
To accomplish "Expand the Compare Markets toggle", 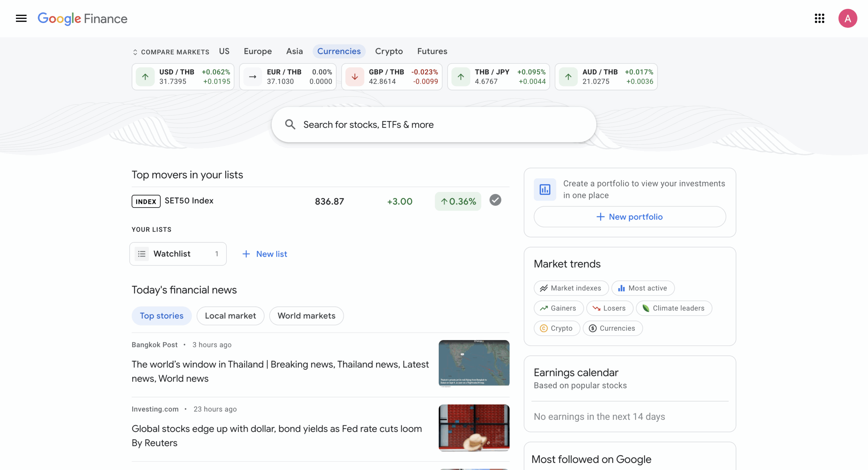I will click(x=171, y=52).
